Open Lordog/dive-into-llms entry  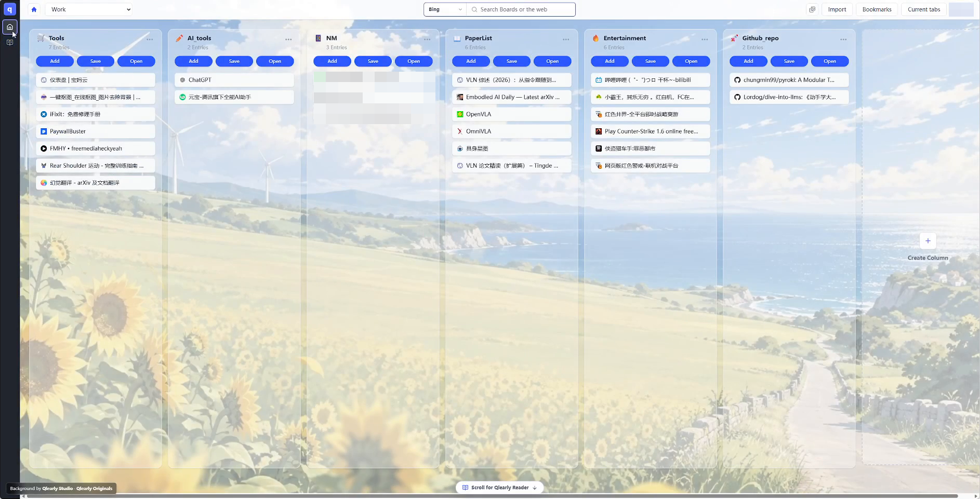789,97
